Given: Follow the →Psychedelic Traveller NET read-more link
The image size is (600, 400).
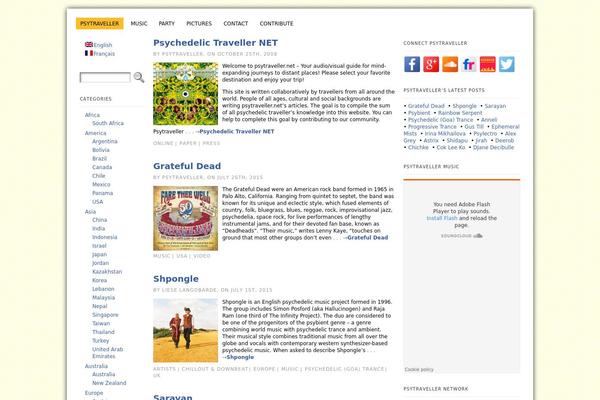Looking at the screenshot, I should 235,131.
